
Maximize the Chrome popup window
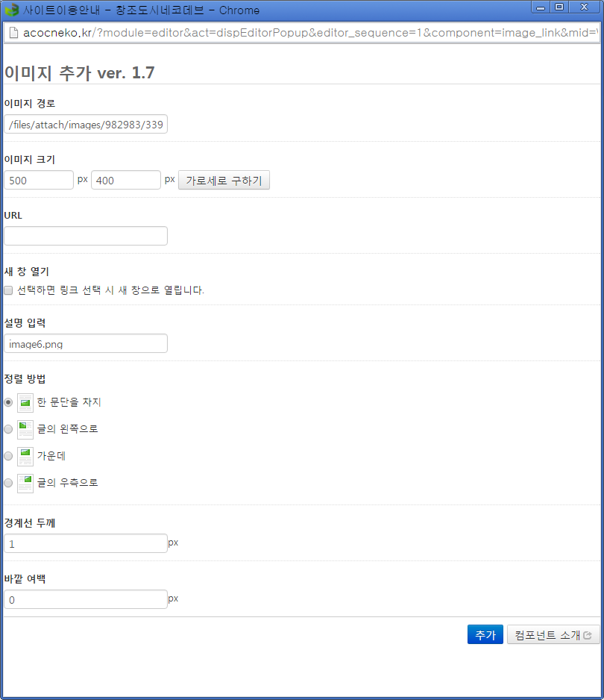tap(559, 7)
